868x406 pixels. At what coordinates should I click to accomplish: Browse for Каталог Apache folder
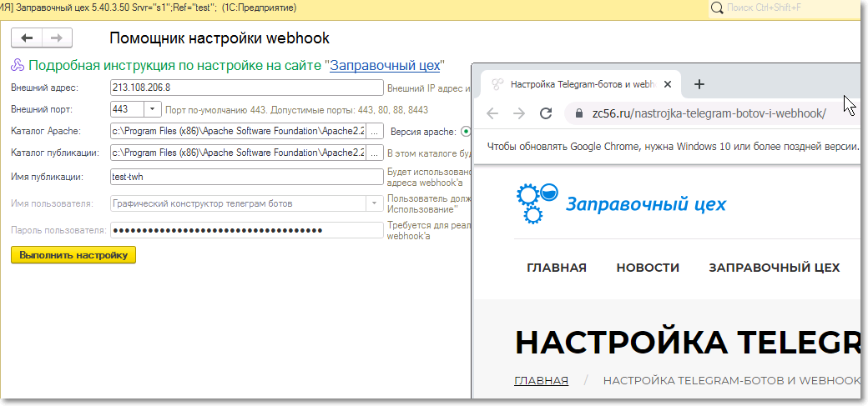click(375, 131)
